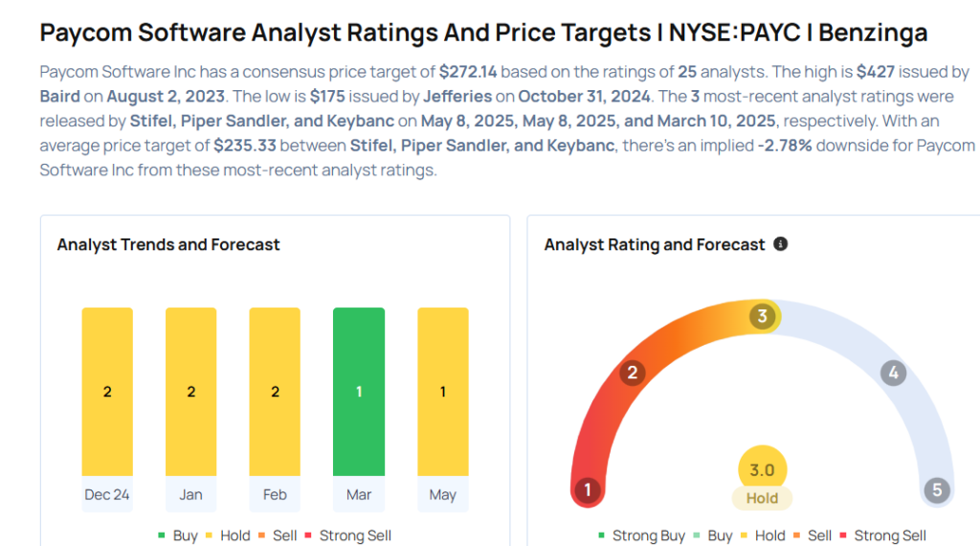Click gauge marker number 3

[763, 316]
